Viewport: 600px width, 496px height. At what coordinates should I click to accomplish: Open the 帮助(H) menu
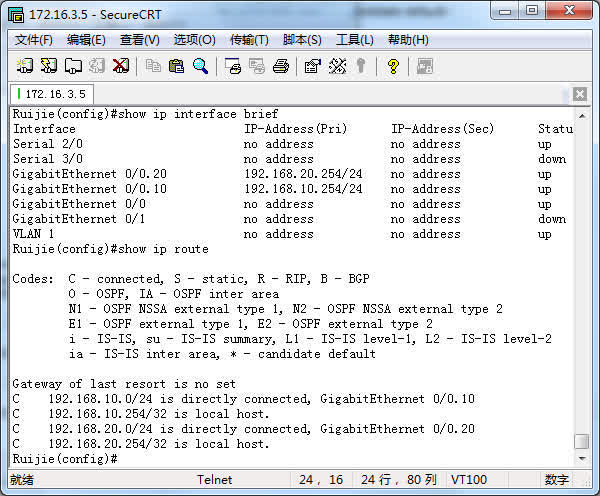point(408,40)
